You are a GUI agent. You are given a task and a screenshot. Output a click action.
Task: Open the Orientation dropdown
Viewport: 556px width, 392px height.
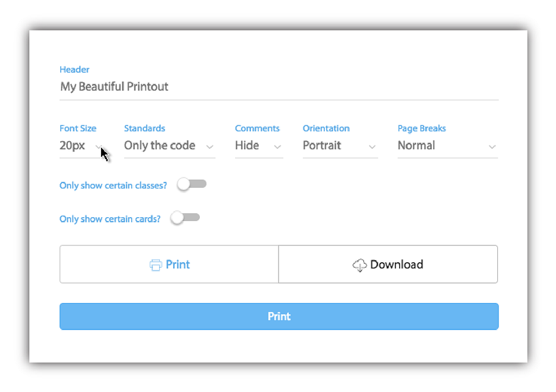340,146
